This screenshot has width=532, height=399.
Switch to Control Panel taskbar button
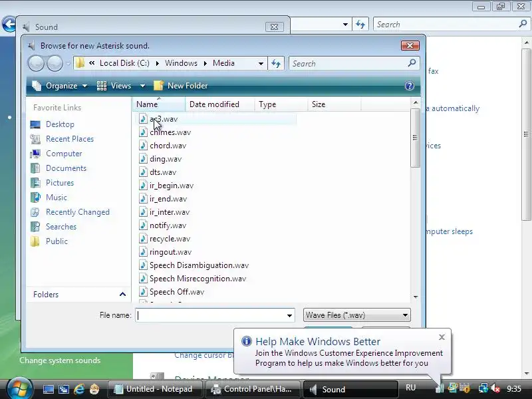pos(253,389)
